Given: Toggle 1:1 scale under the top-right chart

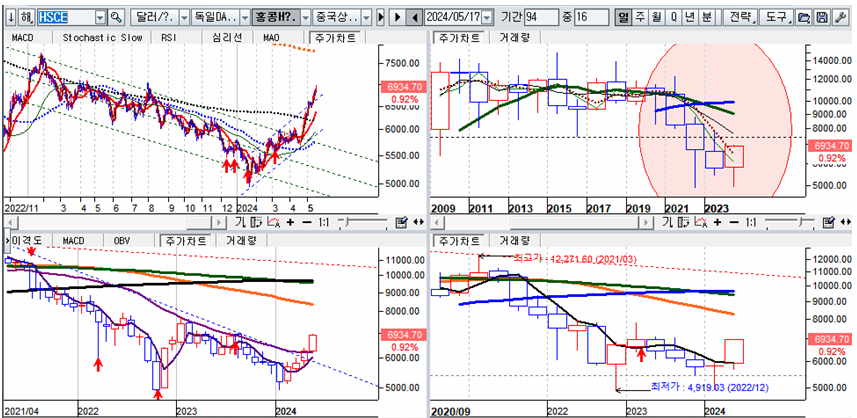Looking at the screenshot, I should pos(751,222).
